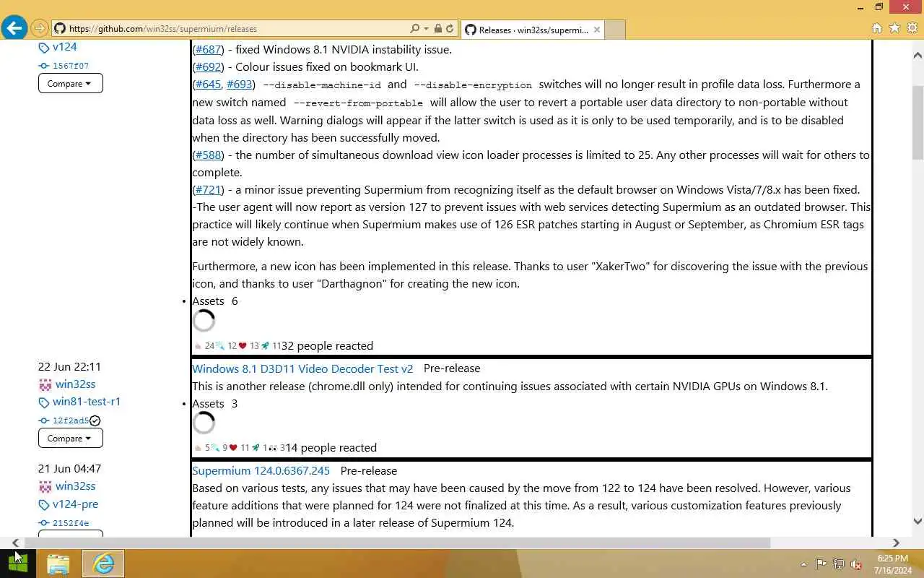
Task: Open issue #692 link
Action: (208, 66)
